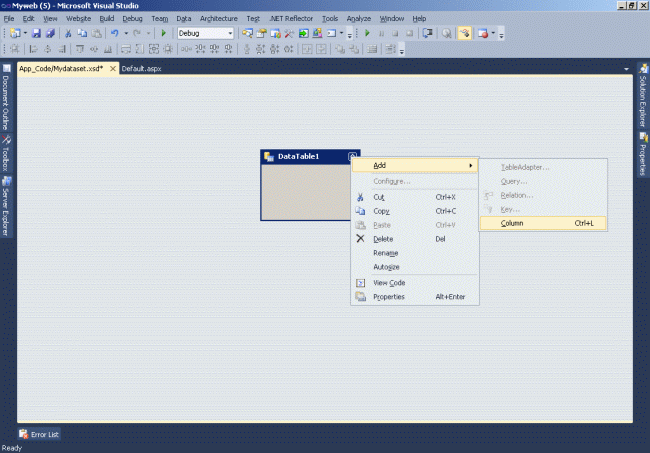Open the Architecture menu
The image size is (650, 453).
pyautogui.click(x=219, y=18)
